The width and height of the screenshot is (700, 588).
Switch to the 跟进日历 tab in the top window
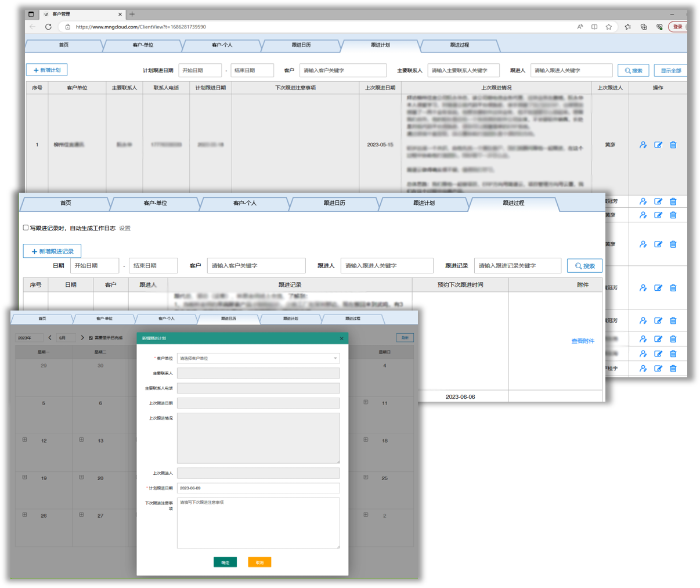click(x=301, y=45)
